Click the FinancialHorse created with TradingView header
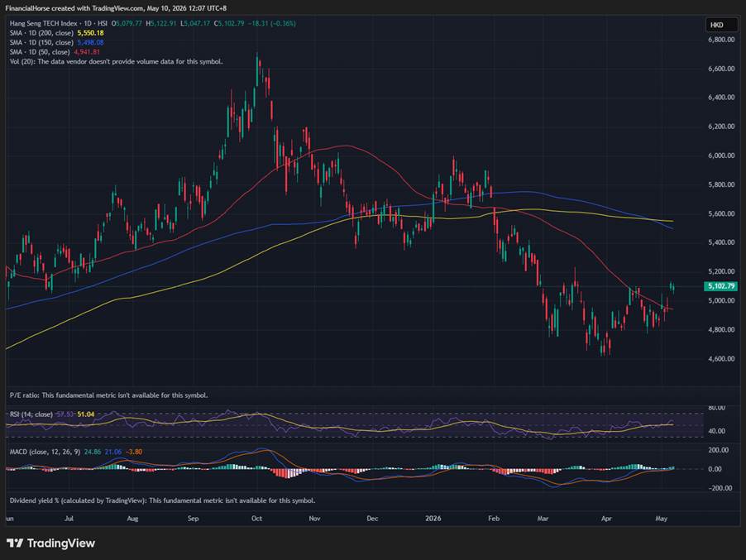Screen dimensions: 746x560 [116, 8]
